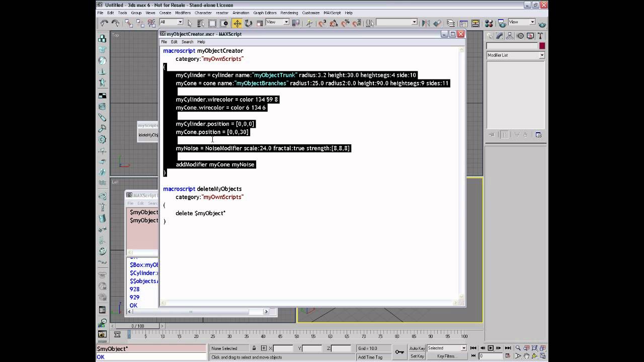Click the Key Filters button
Image resolution: width=644 pixels, height=362 pixels.
(x=446, y=356)
